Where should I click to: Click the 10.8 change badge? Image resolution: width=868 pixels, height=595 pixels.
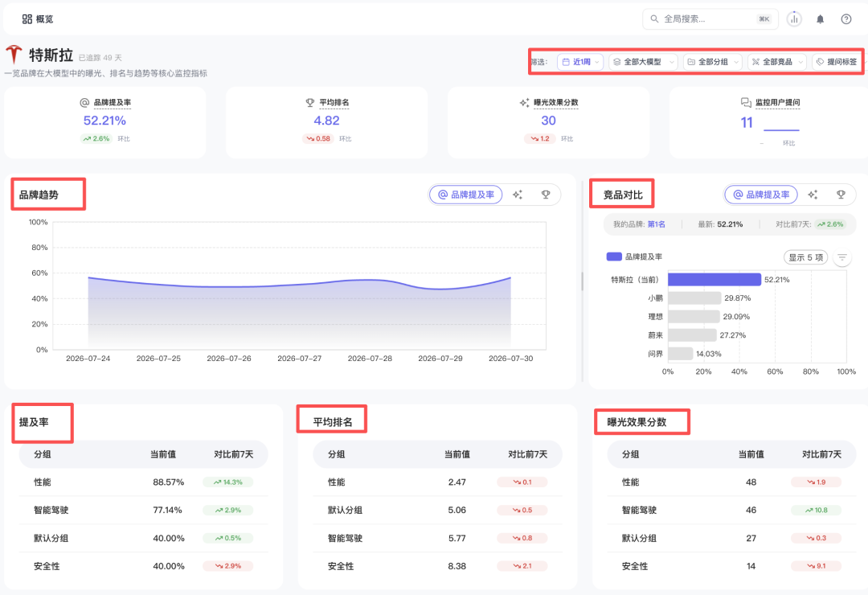click(816, 510)
